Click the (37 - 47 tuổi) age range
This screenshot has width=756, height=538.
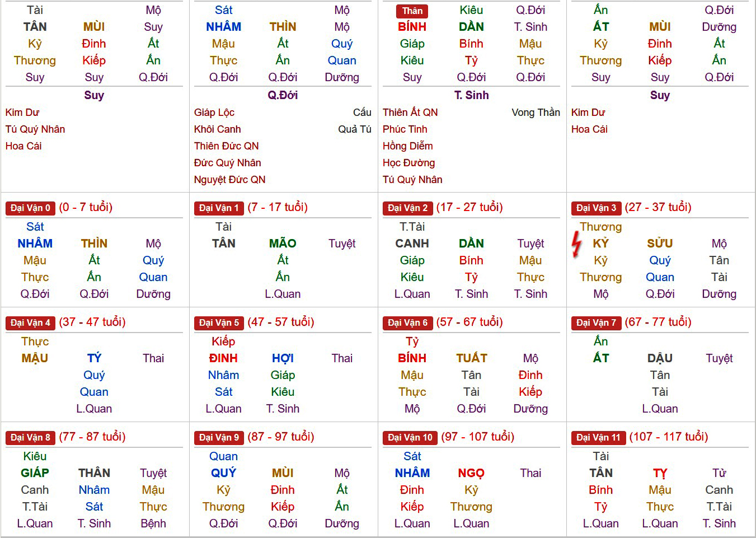pos(92,322)
